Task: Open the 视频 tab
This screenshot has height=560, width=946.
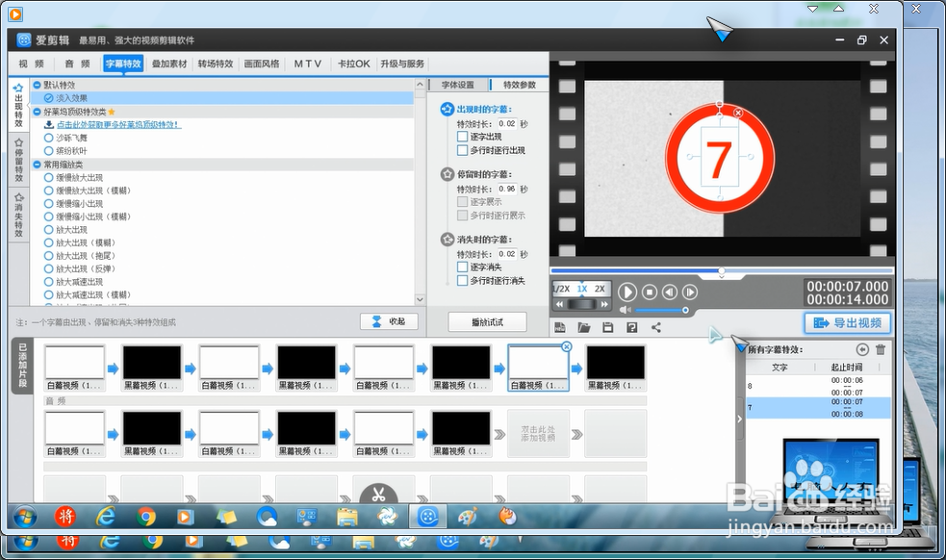Action: click(32, 64)
